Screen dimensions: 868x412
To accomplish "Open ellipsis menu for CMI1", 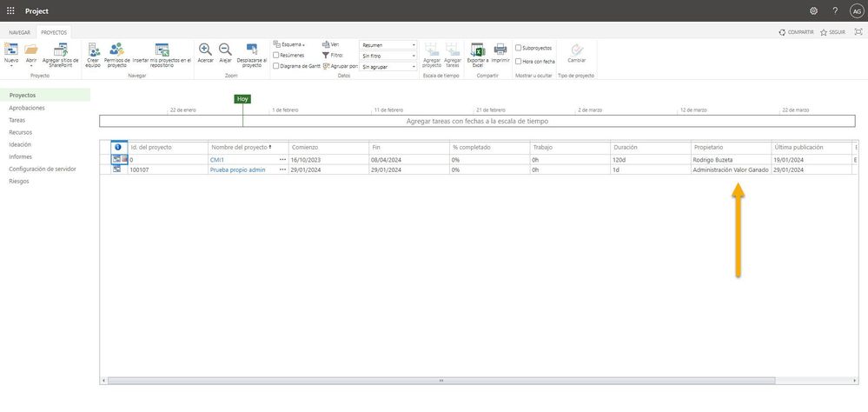I will pos(283,159).
